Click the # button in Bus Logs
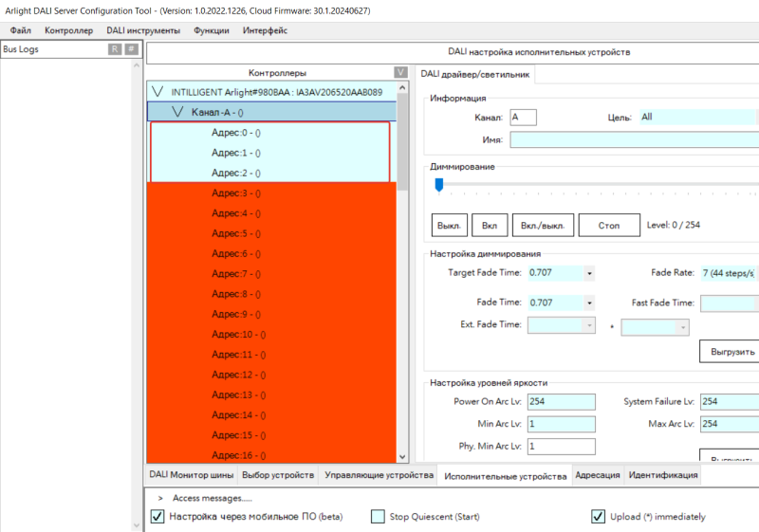Viewport: 759px width, 532px height. 131,49
